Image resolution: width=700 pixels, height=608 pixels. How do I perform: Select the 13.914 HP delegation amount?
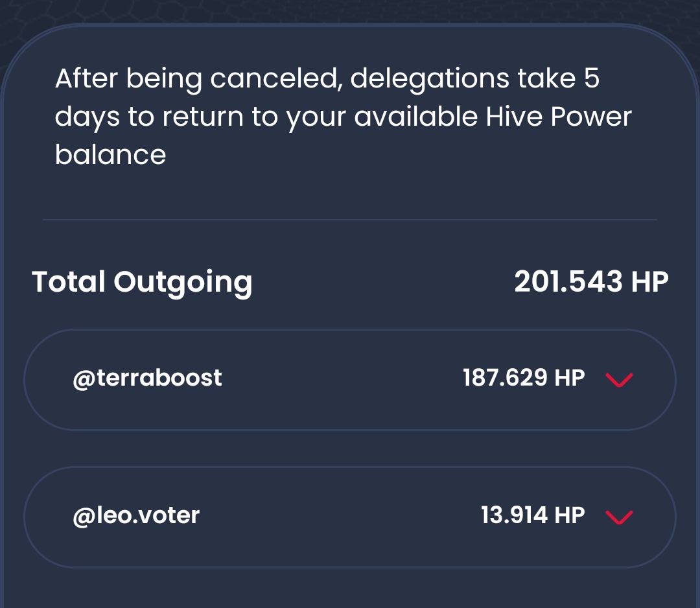[x=533, y=515]
